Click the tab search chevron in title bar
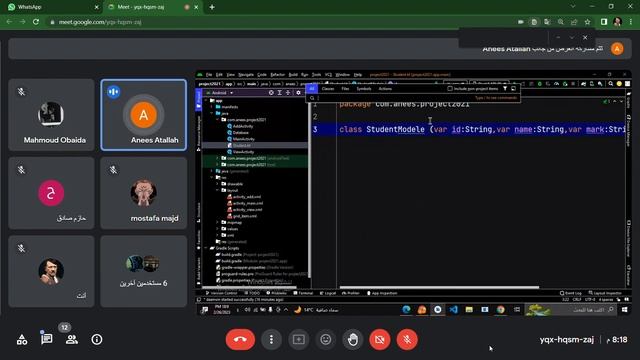This screenshot has height=360, width=640. tap(573, 7)
